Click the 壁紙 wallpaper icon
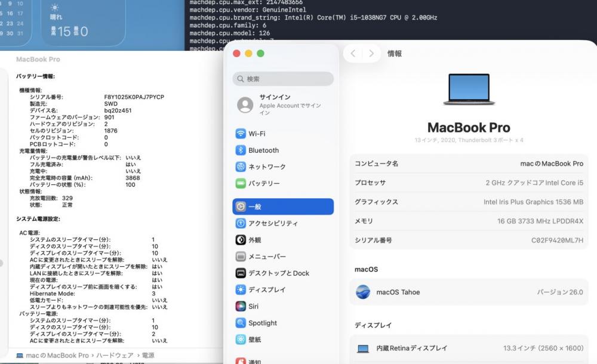The image size is (597, 364). [241, 340]
